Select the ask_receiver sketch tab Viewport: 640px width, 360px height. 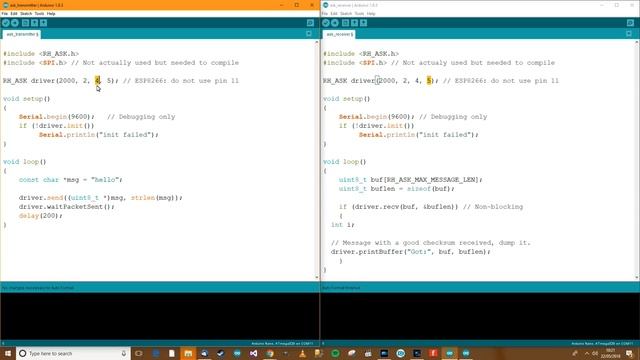[339, 34]
